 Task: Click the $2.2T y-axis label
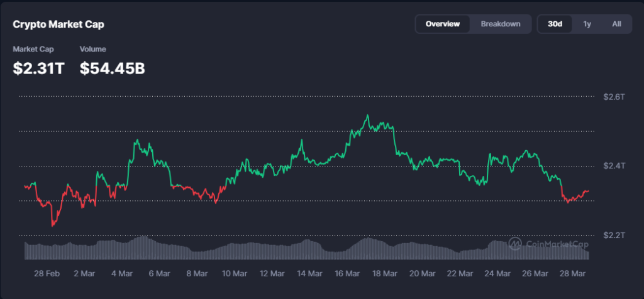pos(613,235)
